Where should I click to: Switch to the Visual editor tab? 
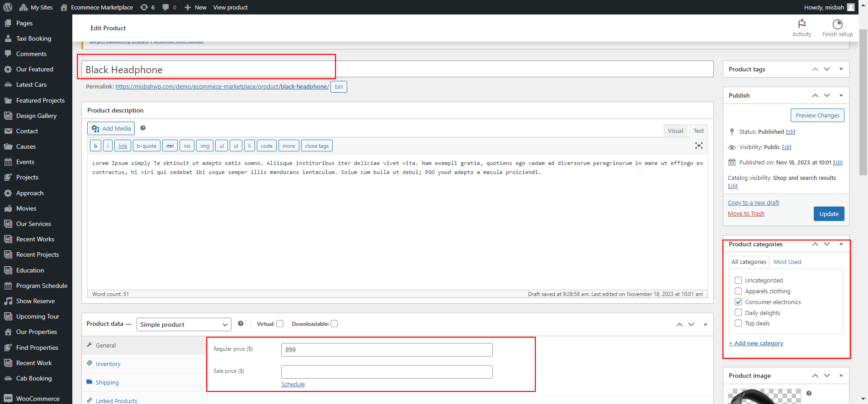(675, 131)
